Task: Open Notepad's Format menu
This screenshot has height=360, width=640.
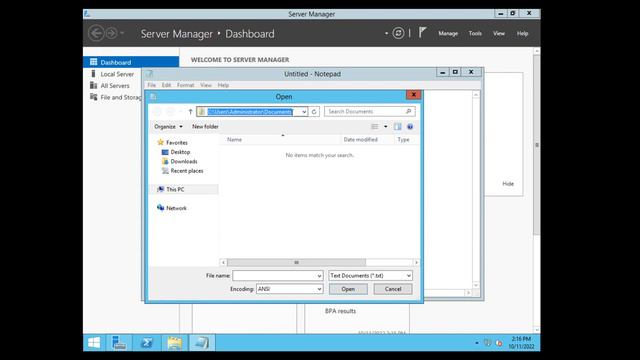Action: click(x=186, y=85)
